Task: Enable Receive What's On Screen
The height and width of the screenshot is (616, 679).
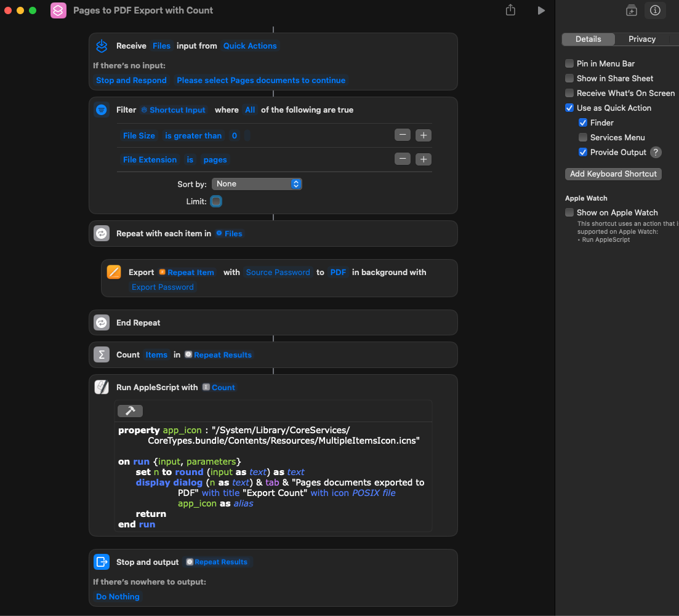Action: point(569,93)
